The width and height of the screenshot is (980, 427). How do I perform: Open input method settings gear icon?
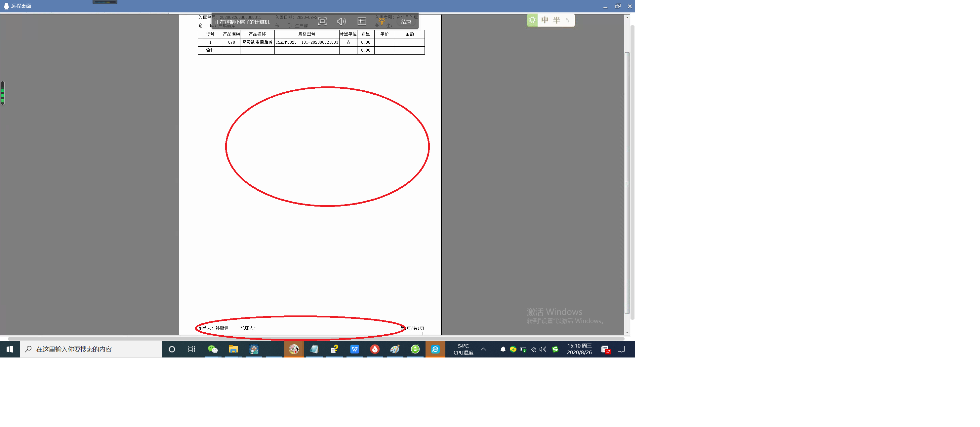point(532,20)
